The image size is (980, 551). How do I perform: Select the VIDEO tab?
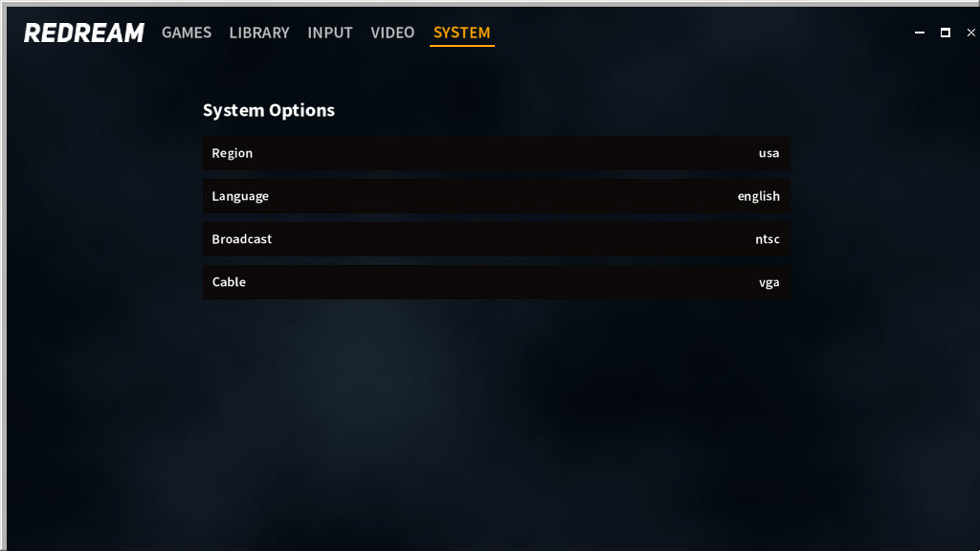point(392,33)
